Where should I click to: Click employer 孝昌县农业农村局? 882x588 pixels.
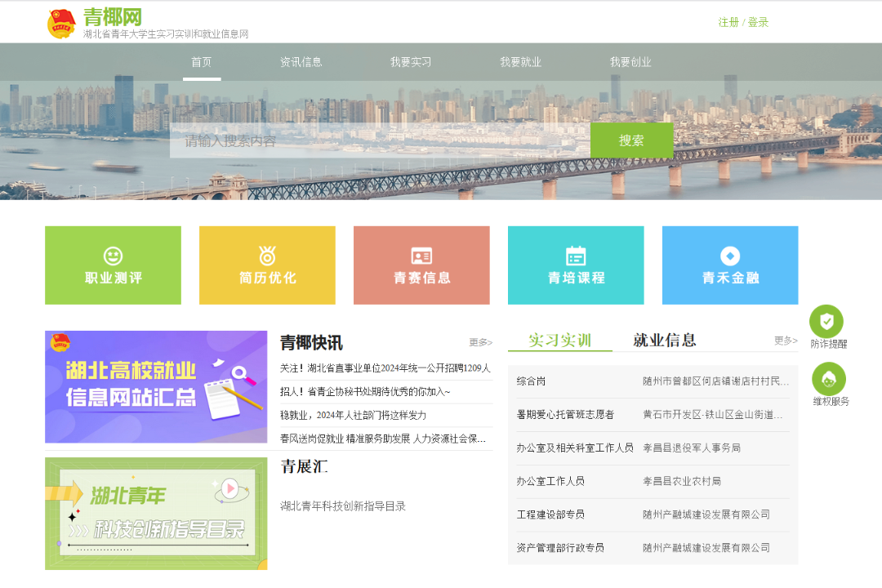point(682,480)
